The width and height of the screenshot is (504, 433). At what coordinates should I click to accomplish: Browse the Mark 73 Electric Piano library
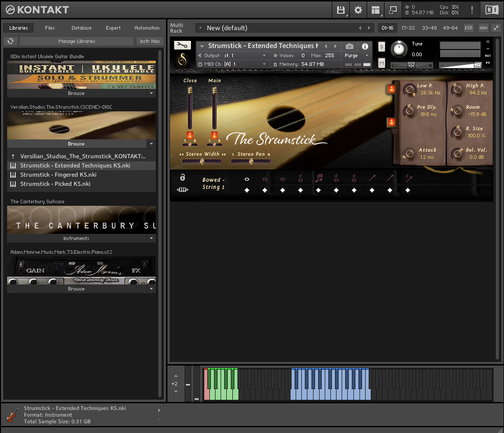pos(77,288)
